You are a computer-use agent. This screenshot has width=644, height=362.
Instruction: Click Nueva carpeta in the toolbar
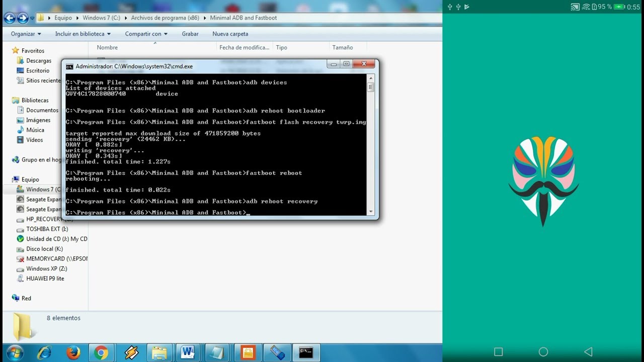click(230, 34)
